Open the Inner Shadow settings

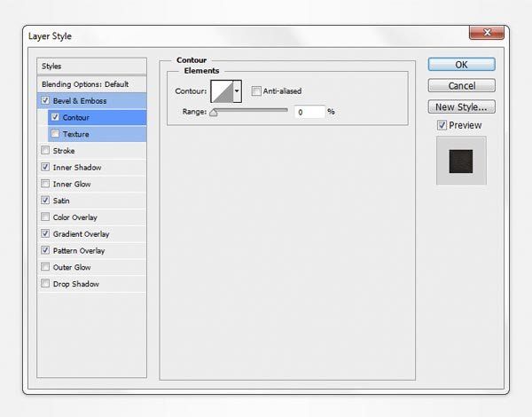tap(91, 168)
